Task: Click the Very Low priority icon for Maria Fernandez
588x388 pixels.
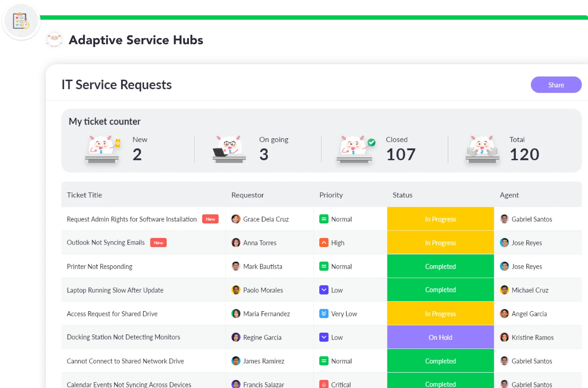Action: click(324, 313)
